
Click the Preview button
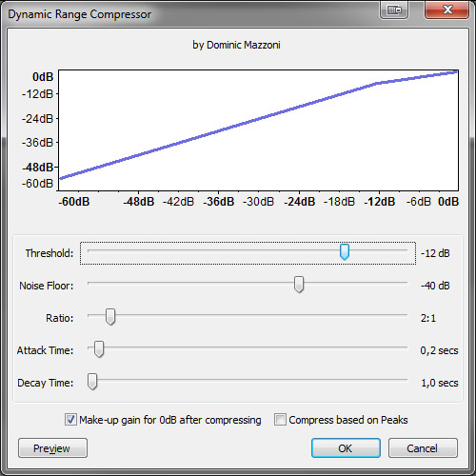[x=52, y=448]
